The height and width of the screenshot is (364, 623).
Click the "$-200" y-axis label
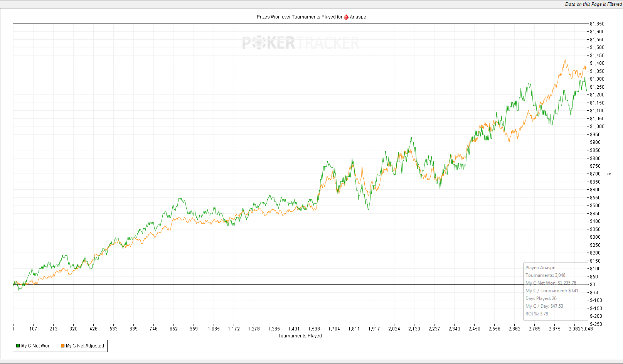(596, 316)
